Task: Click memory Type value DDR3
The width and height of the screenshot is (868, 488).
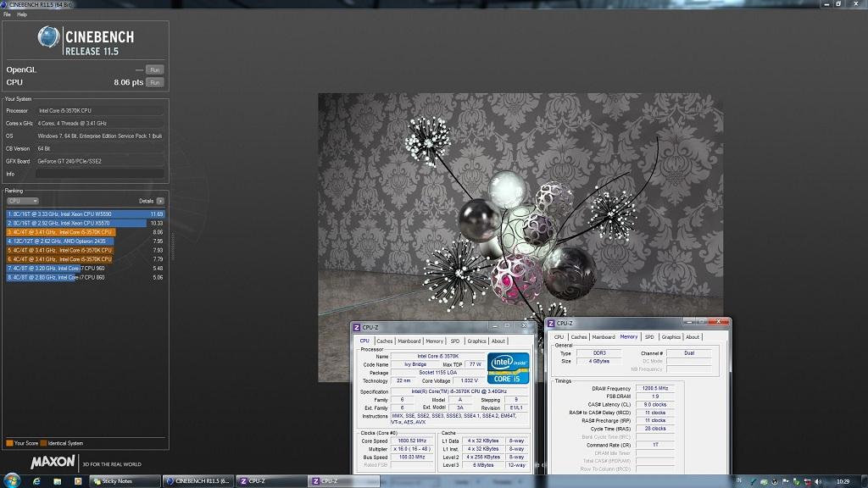Action: point(599,353)
